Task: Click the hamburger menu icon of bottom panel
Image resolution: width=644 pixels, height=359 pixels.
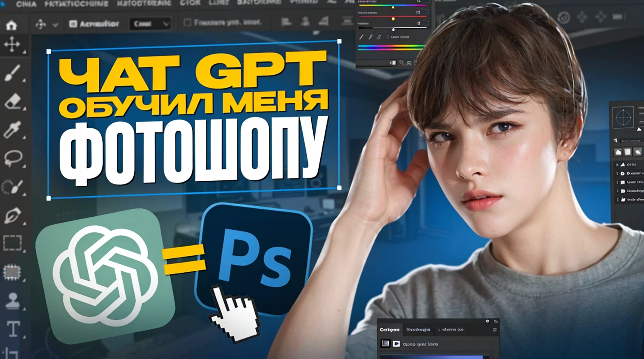Action: [x=495, y=330]
